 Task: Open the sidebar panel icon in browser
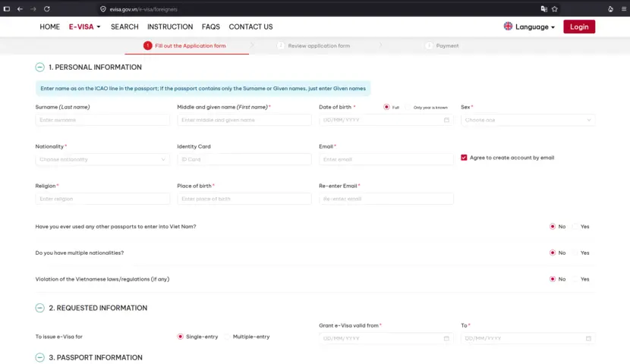tap(6, 9)
